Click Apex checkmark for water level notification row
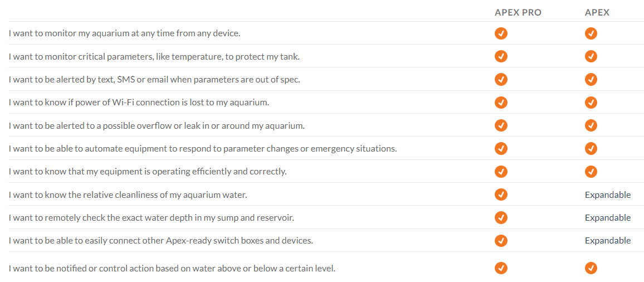 [x=591, y=268]
